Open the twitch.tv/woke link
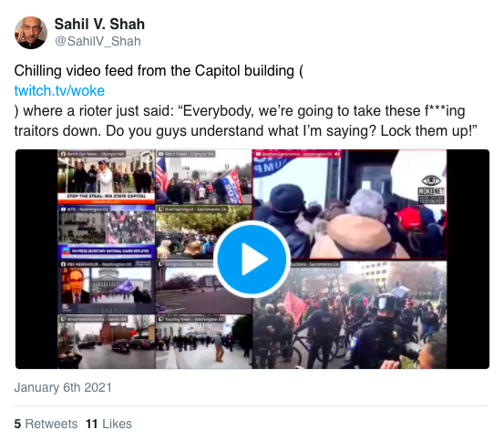The width and height of the screenshot is (504, 440). pyautogui.click(x=59, y=91)
